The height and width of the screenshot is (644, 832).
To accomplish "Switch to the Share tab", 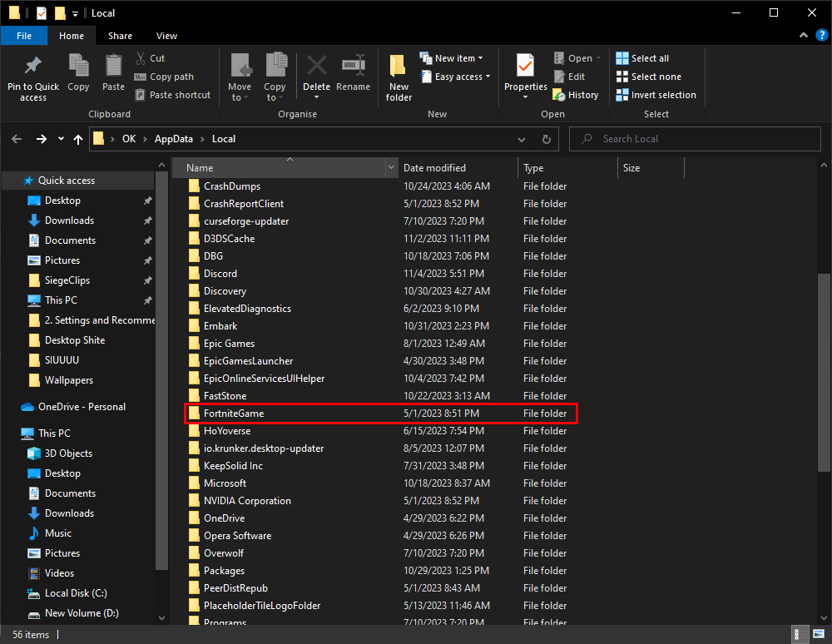I will [x=120, y=36].
